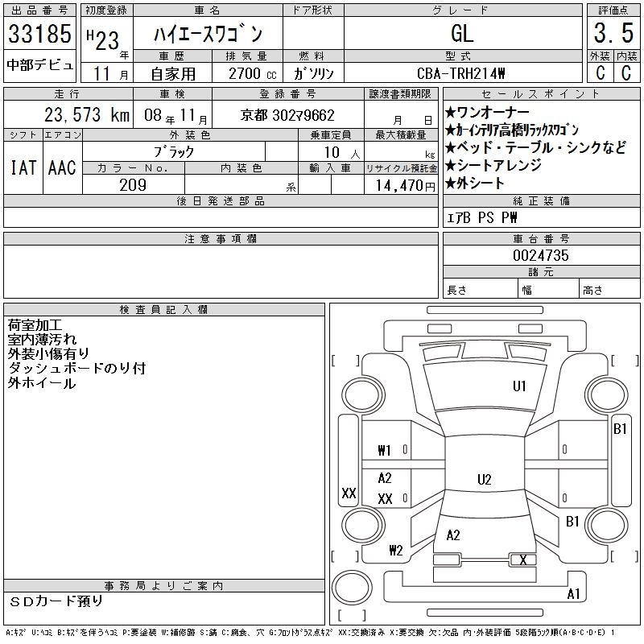
Task: Click the SDカード預り office notice
Action: point(56,601)
